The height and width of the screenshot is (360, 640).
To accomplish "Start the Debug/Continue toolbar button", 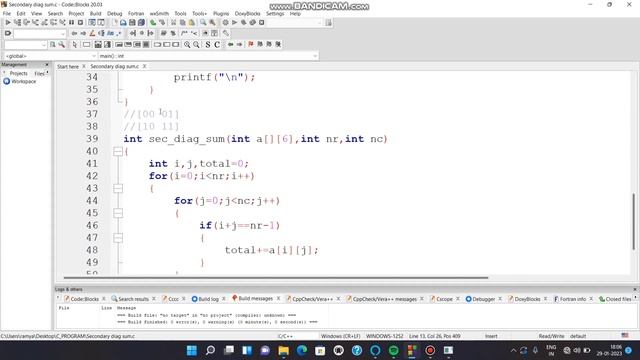I will [x=8, y=22].
